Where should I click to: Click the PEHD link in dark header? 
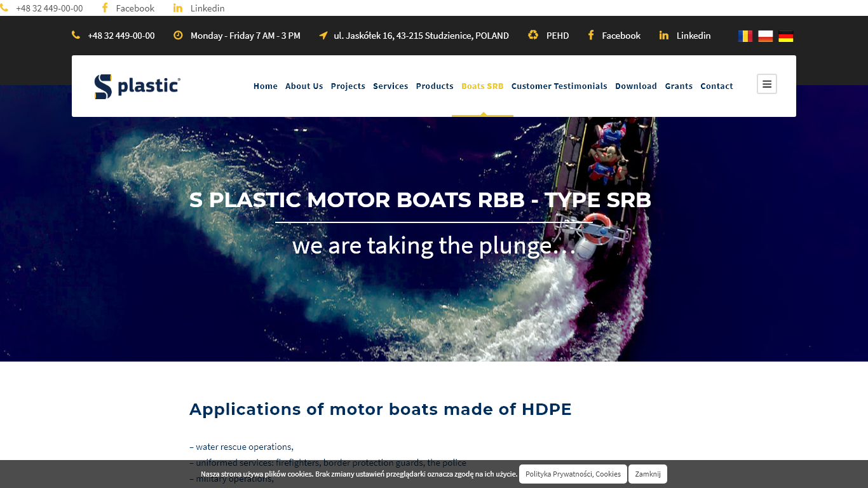(558, 36)
